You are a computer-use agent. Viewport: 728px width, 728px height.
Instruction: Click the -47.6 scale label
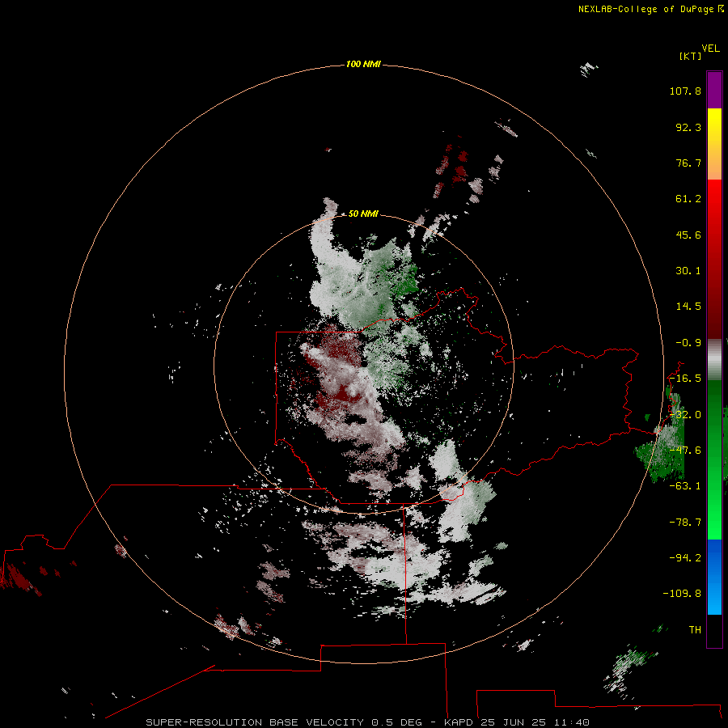pyautogui.click(x=685, y=451)
